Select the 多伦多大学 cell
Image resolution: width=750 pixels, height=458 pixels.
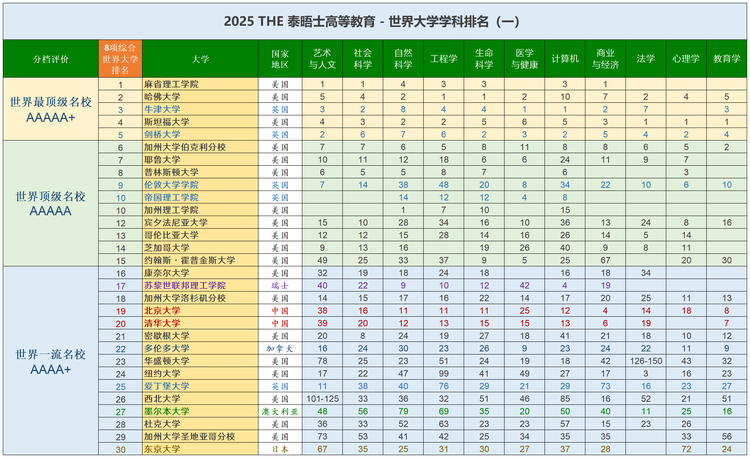[200, 349]
